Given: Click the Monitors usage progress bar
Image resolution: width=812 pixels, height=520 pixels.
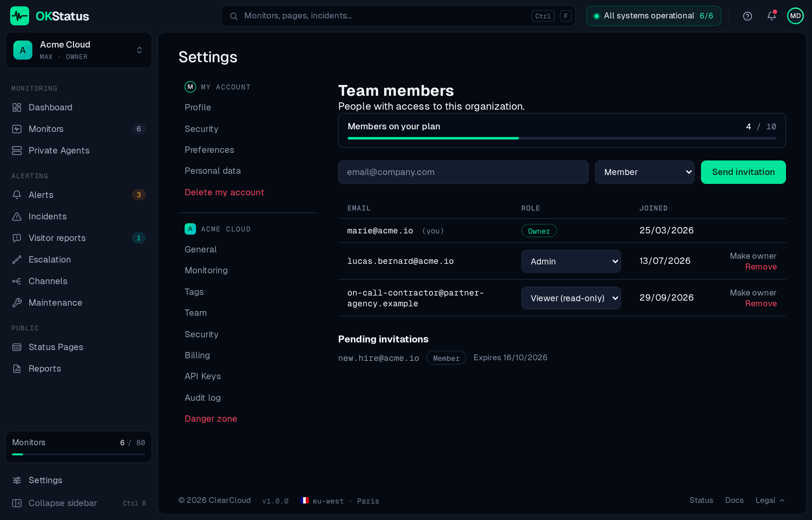Looking at the screenshot, I should point(79,454).
